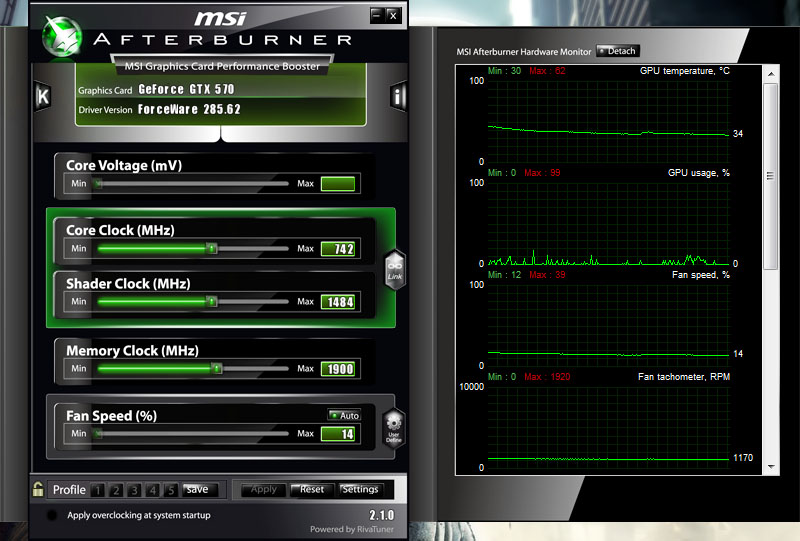
Task: Click the Core Clock (MHz) label
Action: tap(120, 230)
